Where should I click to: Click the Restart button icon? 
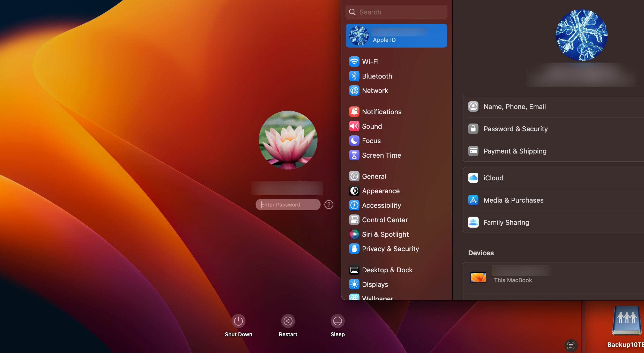[288, 321]
